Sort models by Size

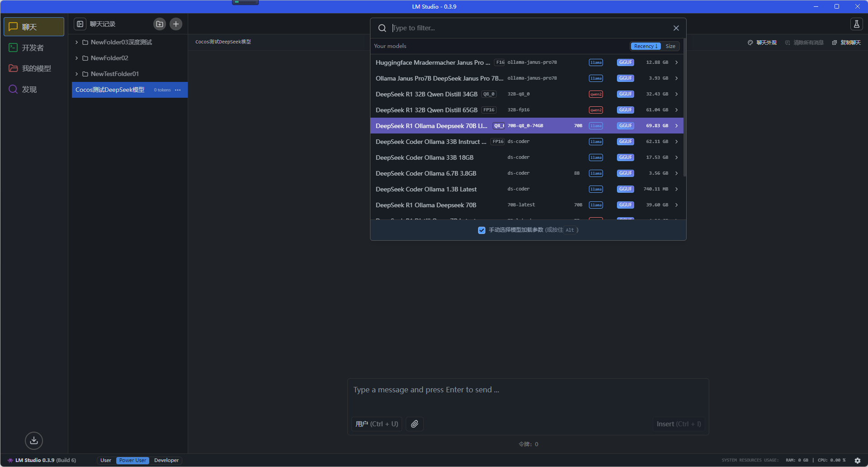pyautogui.click(x=670, y=46)
